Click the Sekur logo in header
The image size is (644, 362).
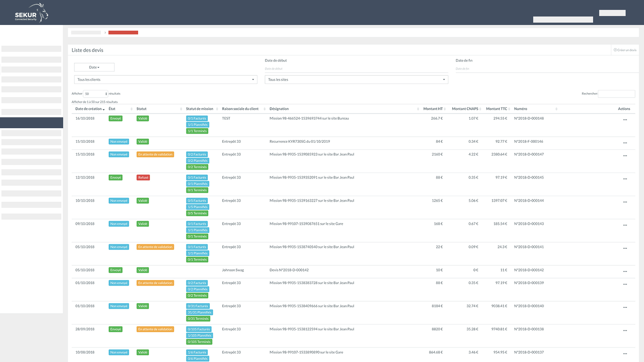coord(31,13)
